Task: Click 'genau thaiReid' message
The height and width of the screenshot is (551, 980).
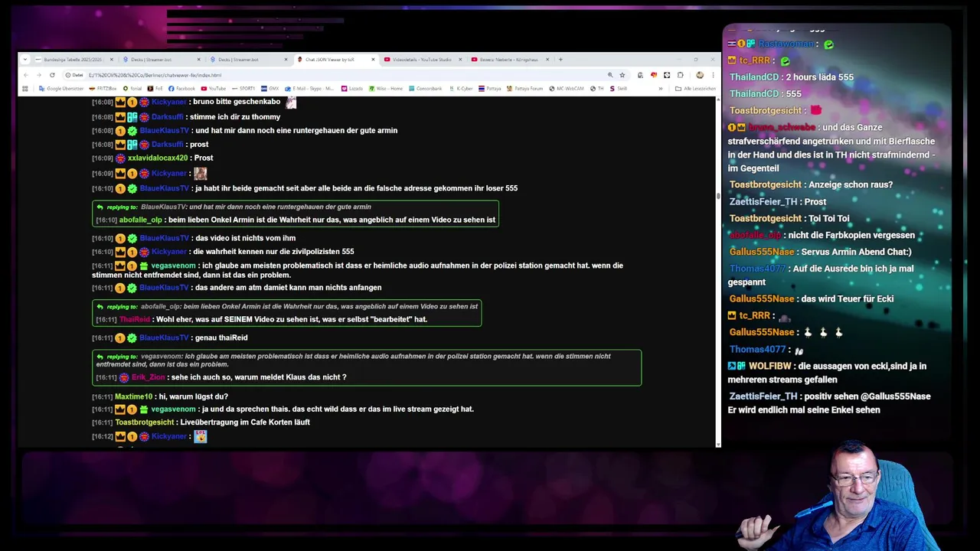Action: pyautogui.click(x=221, y=337)
